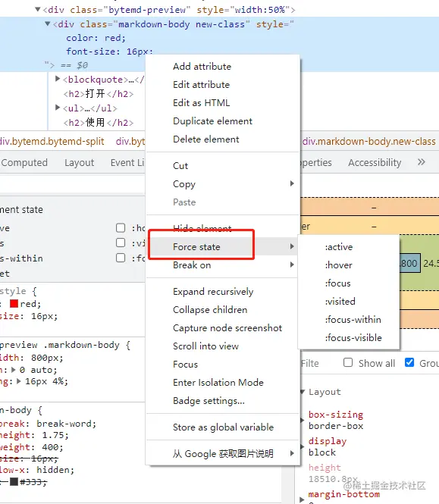Select div.markdown-body.new-class breadcrumb
The height and width of the screenshot is (504, 439).
click(368, 142)
